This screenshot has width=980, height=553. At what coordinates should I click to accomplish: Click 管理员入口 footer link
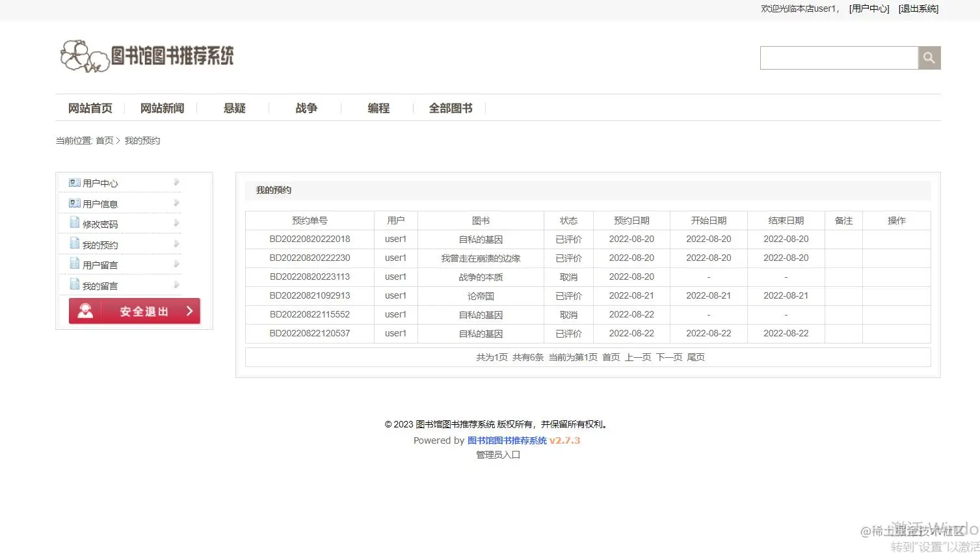coord(498,455)
